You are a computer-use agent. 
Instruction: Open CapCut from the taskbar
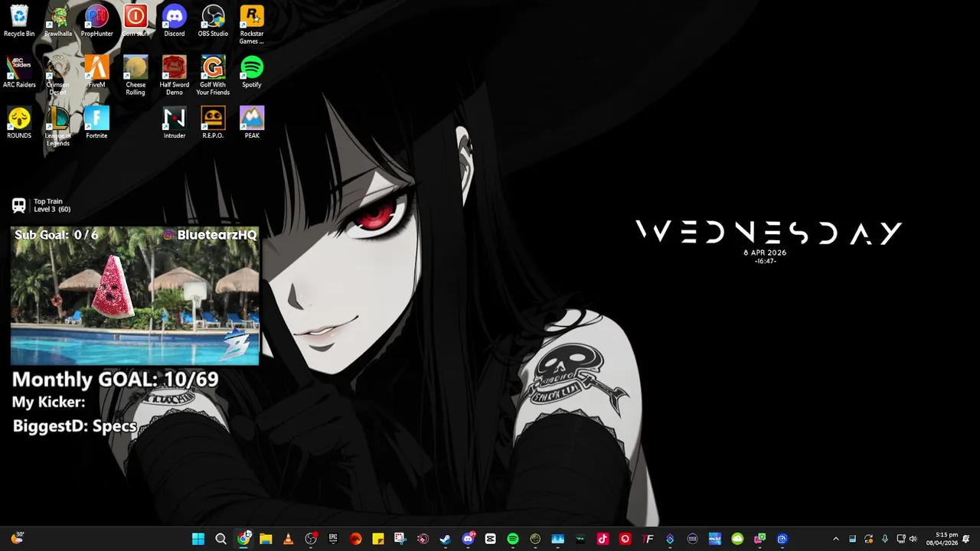[490, 539]
